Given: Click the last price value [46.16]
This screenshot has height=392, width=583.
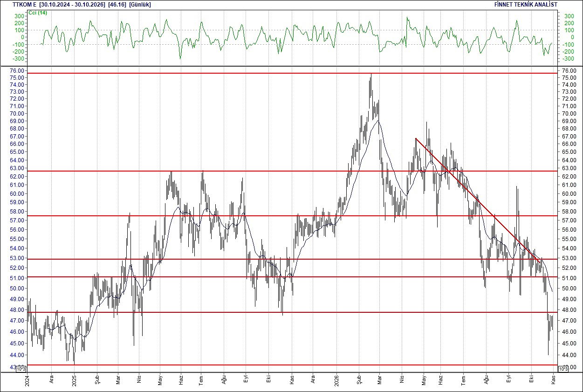Looking at the screenshot, I should [117, 4].
